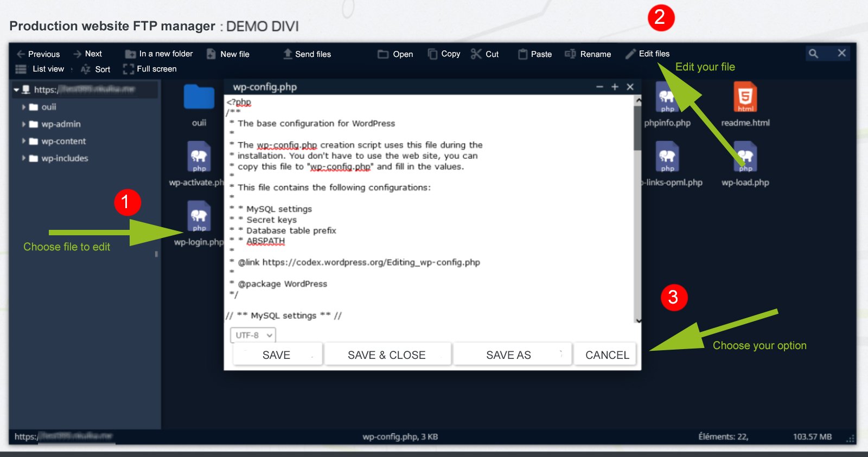Image resolution: width=868 pixels, height=457 pixels.
Task: Expand the wp-content folder arrow
Action: [23, 141]
